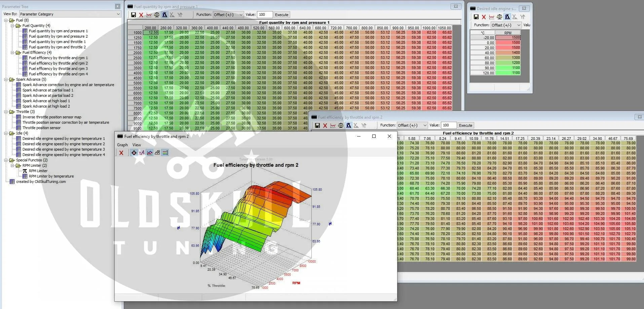644x309 pixels.
Task: Click save icon in Fuel quantity table toolbar
Action: click(x=134, y=15)
